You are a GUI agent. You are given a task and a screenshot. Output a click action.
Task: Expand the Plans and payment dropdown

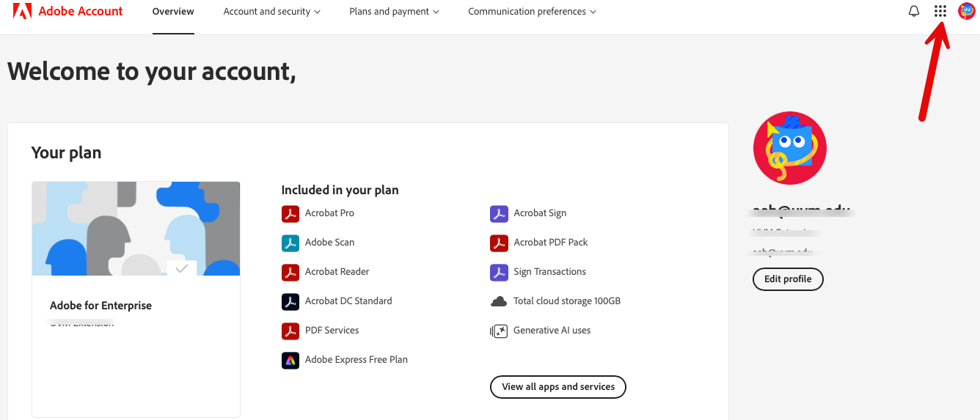[x=395, y=12]
